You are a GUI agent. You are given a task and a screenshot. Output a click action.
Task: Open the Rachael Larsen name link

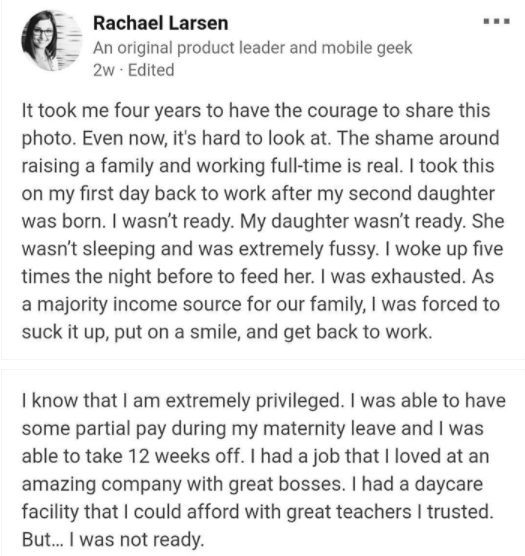click(161, 23)
